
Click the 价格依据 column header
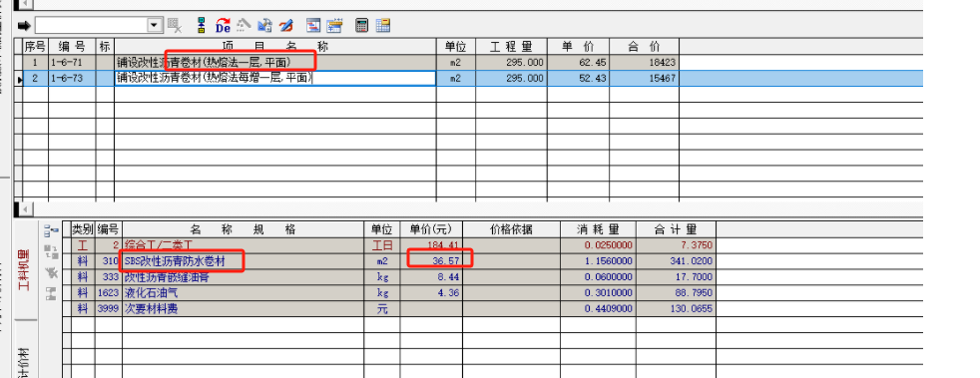point(511,228)
